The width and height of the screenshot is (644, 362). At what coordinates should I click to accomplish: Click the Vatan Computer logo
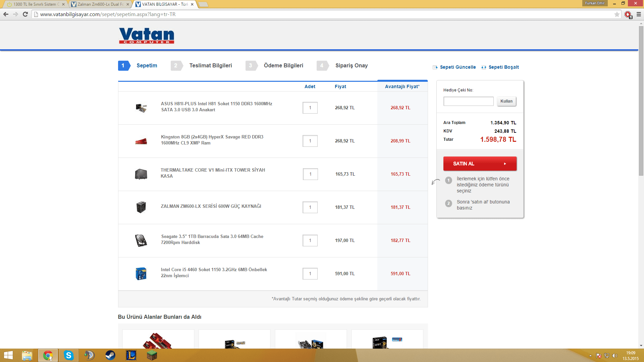click(x=147, y=36)
